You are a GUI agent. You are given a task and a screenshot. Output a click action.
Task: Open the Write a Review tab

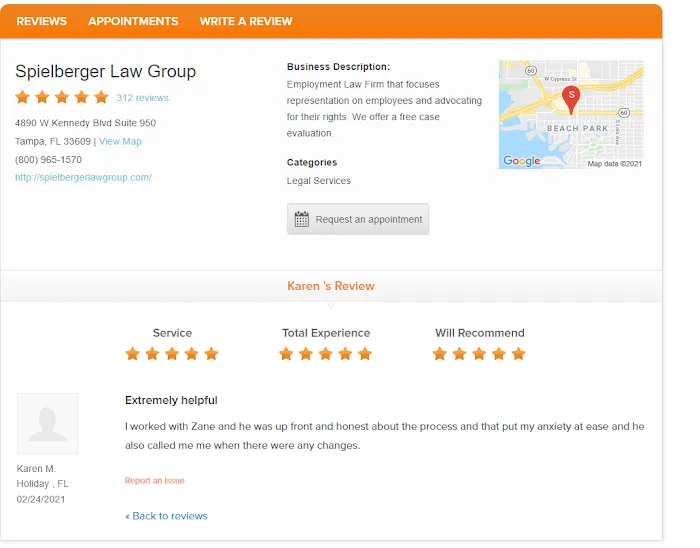246,21
